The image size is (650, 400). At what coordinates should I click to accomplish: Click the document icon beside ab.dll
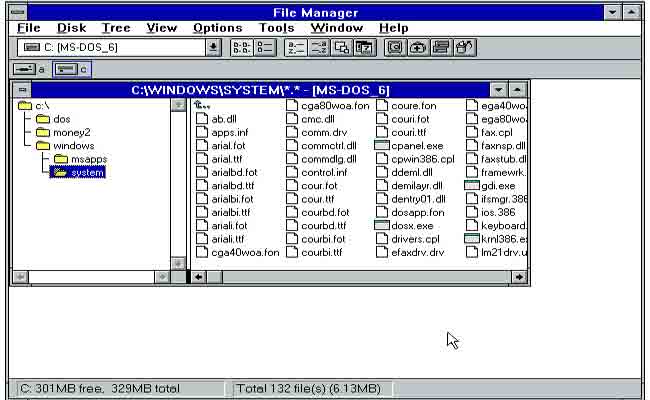[x=201, y=119]
